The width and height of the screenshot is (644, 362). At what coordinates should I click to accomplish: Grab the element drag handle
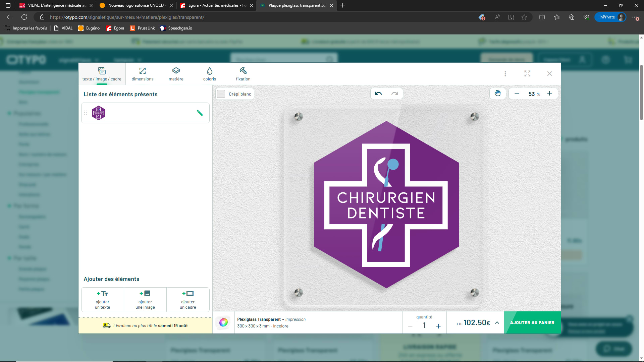pyautogui.click(x=85, y=113)
